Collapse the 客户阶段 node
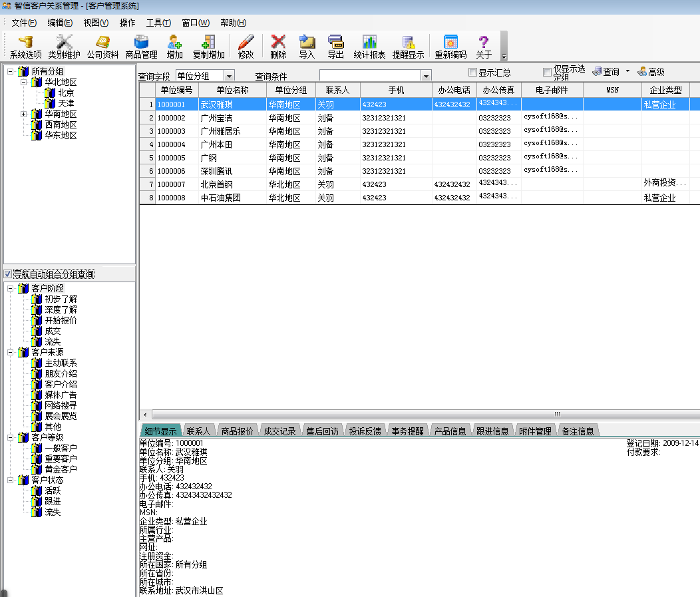This screenshot has width=700, height=597. tap(10, 288)
